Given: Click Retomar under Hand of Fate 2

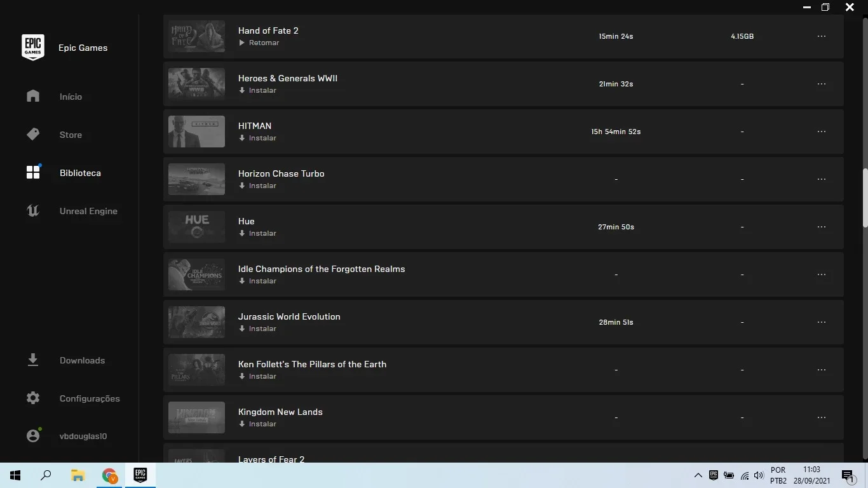Looking at the screenshot, I should tap(259, 43).
